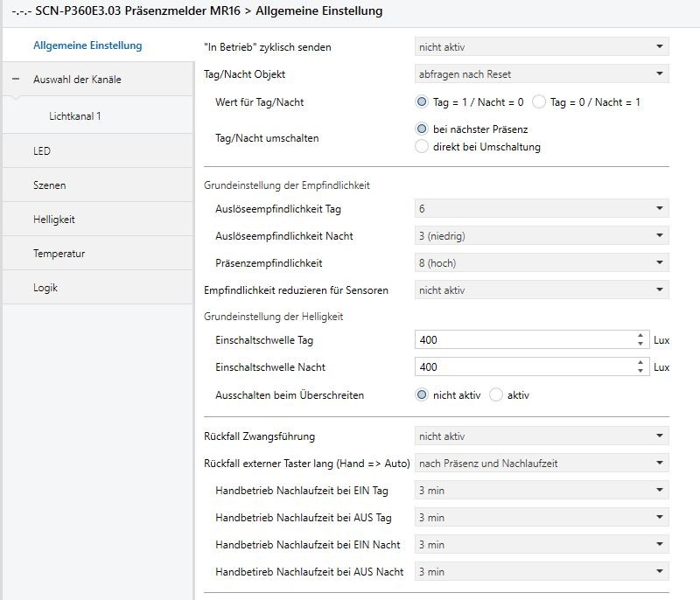Open the Tag/Nacht Objekt dropdown

coord(541,73)
